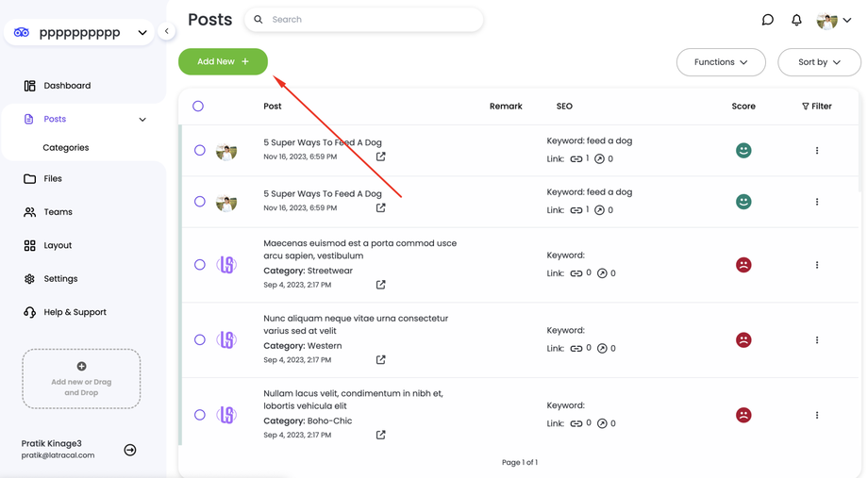
Task: Open the Functions dropdown
Action: 721,62
